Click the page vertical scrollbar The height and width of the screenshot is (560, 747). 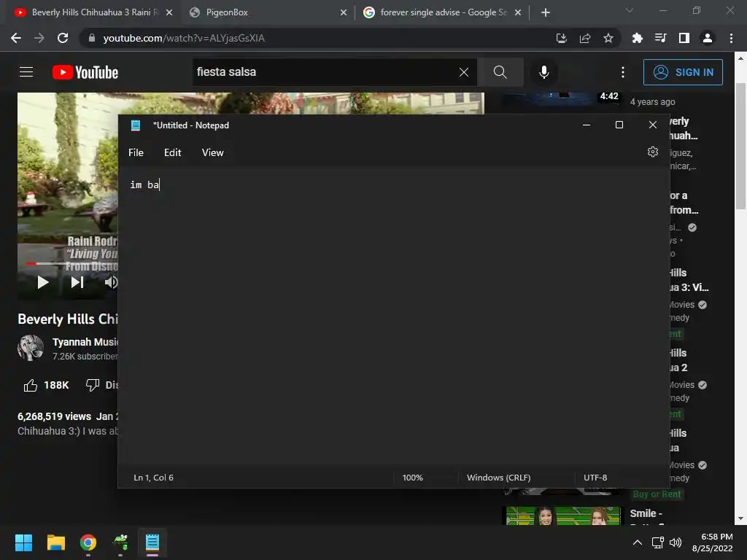pos(740,146)
